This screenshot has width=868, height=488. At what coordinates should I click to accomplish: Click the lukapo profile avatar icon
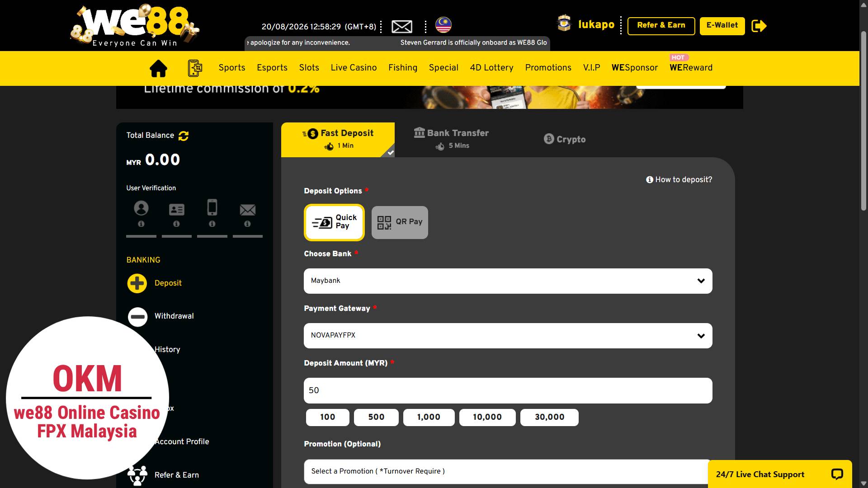[564, 23]
